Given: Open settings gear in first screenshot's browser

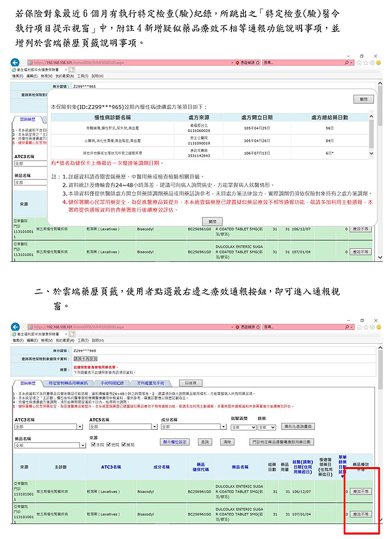Looking at the screenshot, I should [372, 63].
